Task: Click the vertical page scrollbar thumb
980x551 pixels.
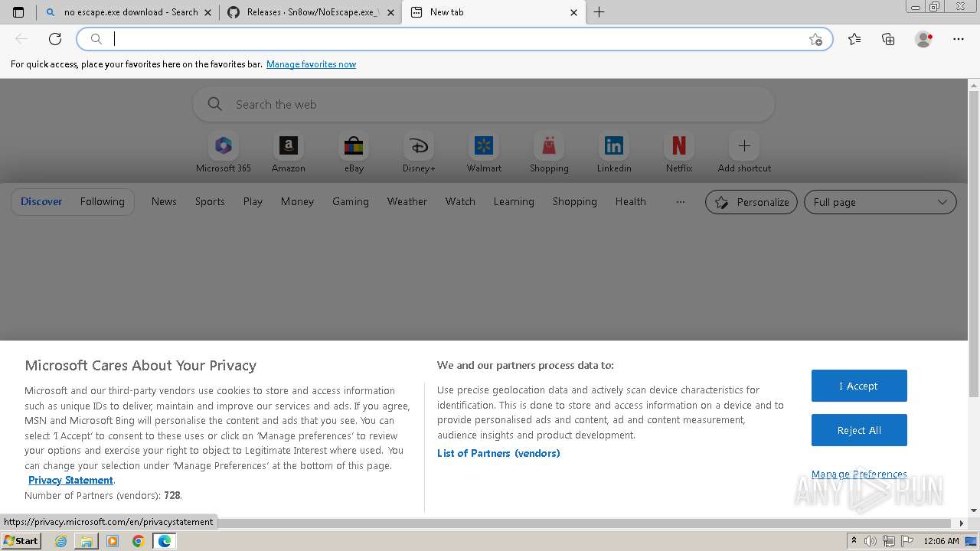Action: (974, 245)
